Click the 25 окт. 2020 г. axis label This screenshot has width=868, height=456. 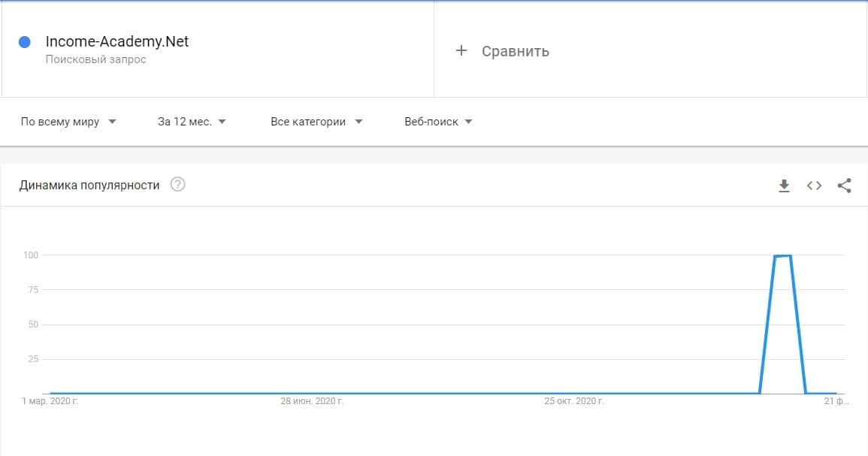tap(574, 402)
